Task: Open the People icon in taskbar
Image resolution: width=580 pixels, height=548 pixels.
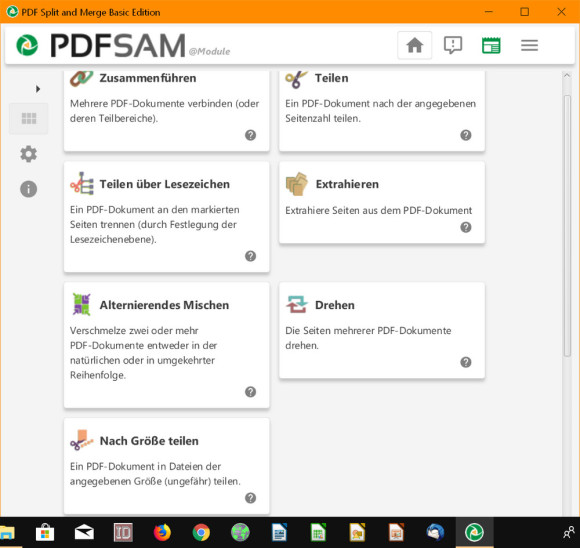Action: [569, 533]
